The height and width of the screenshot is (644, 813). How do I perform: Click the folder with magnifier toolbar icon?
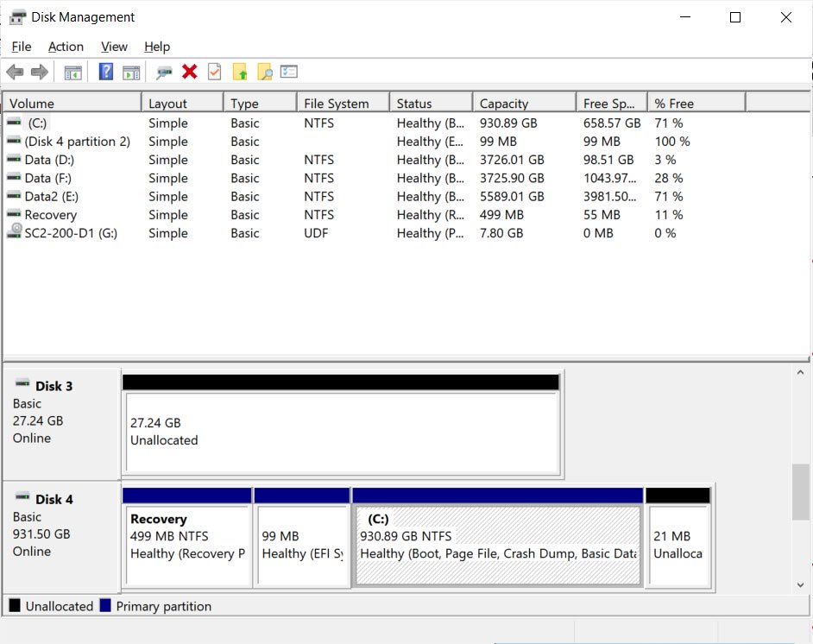pos(263,71)
